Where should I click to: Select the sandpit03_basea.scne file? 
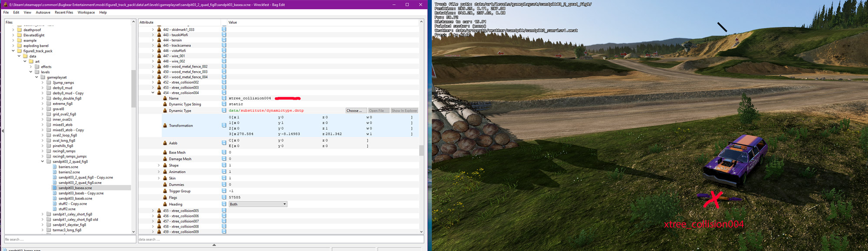(75, 188)
